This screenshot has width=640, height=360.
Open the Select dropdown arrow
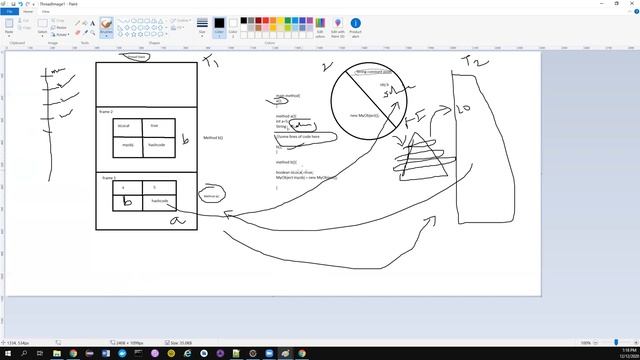[42, 35]
